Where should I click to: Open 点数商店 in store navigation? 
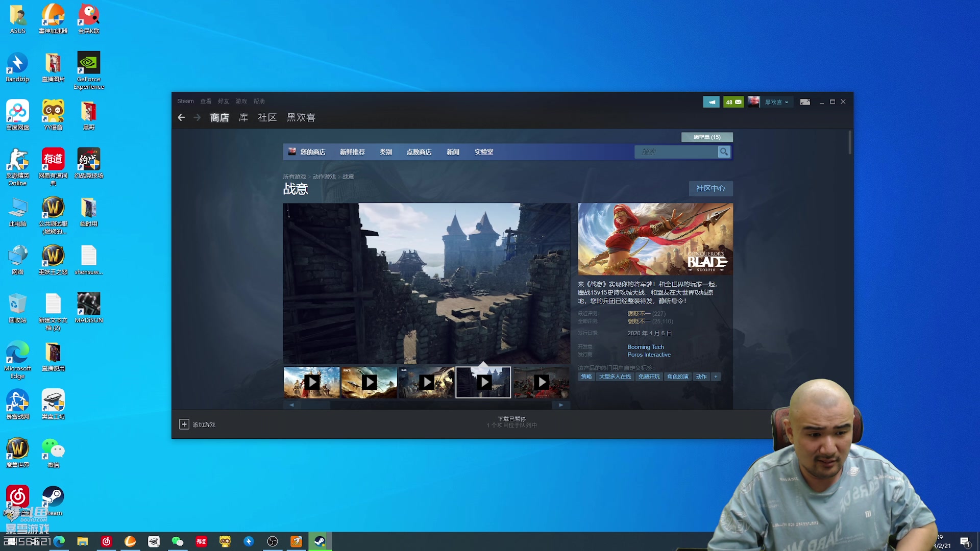(419, 152)
